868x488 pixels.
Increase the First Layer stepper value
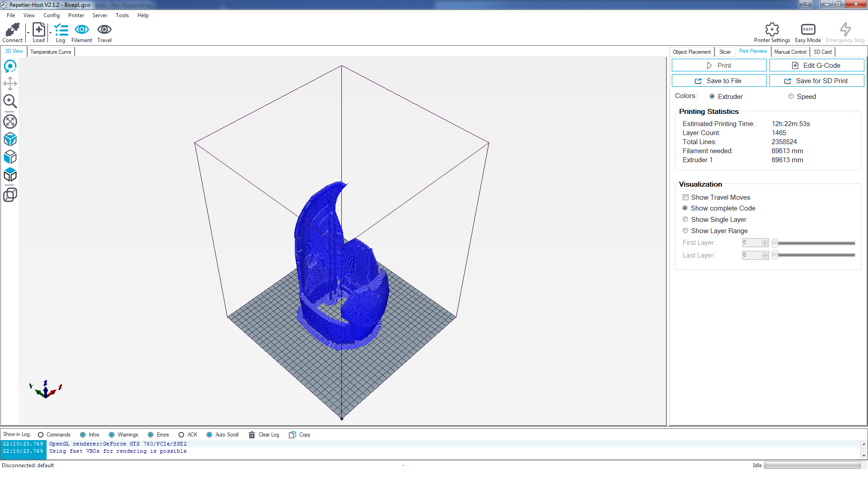click(765, 240)
